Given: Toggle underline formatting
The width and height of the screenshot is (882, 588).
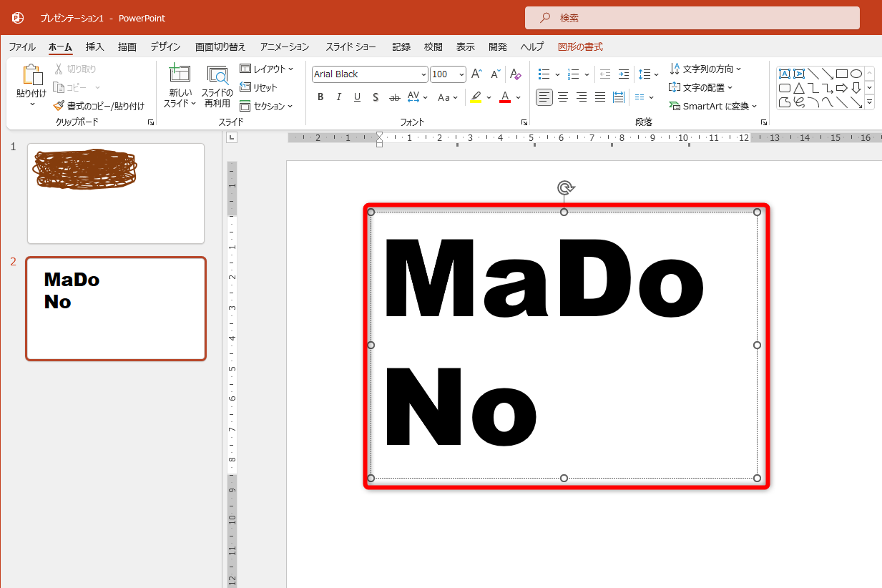Looking at the screenshot, I should pos(357,97).
